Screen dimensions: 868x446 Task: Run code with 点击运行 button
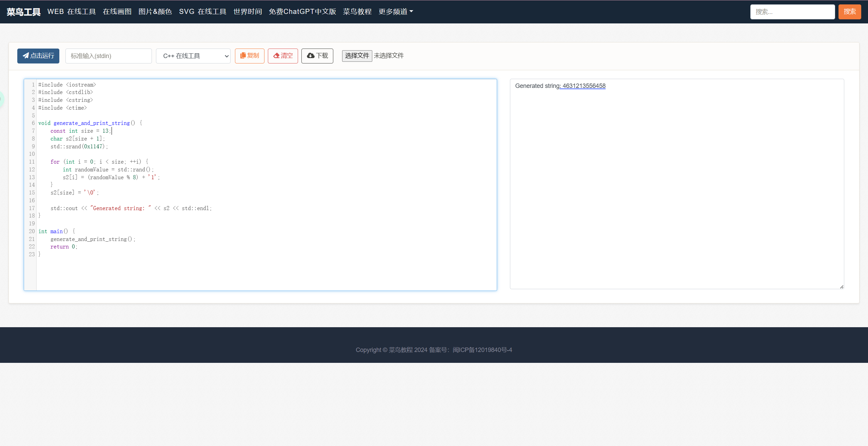[38, 56]
